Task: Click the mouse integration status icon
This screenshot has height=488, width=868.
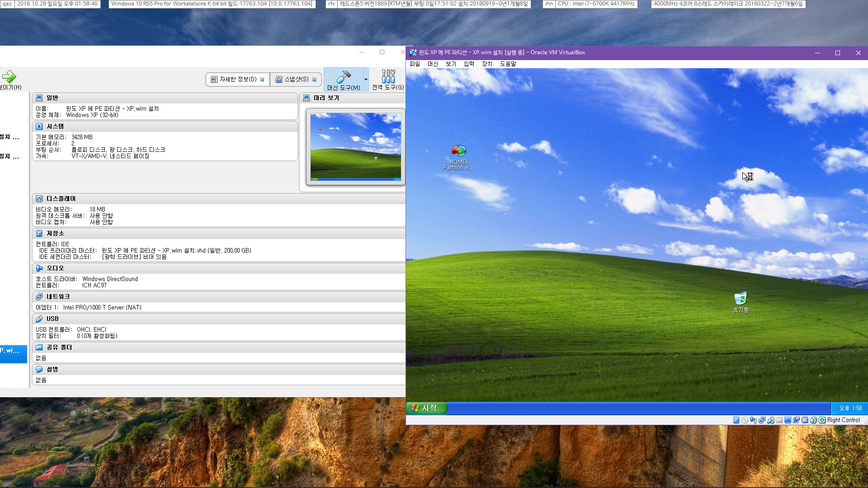Action: point(813,420)
